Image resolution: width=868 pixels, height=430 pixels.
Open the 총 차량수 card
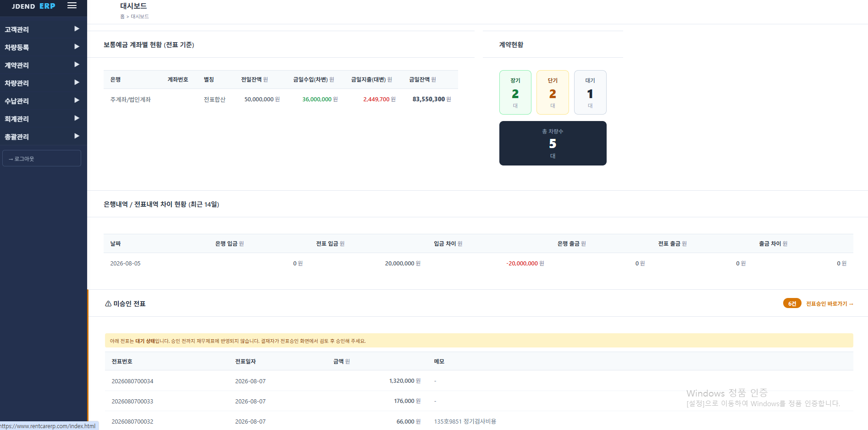[x=553, y=143]
